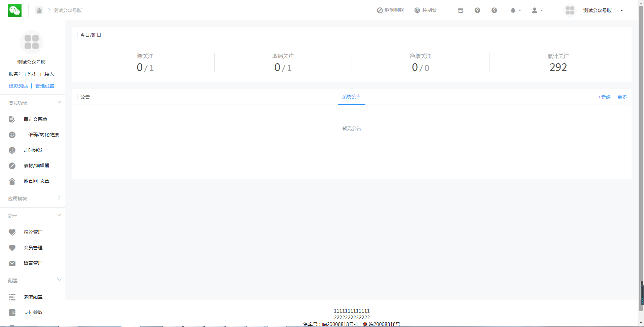Click the 会员管理 heart icon
This screenshot has width=644, height=327.
pos(12,248)
